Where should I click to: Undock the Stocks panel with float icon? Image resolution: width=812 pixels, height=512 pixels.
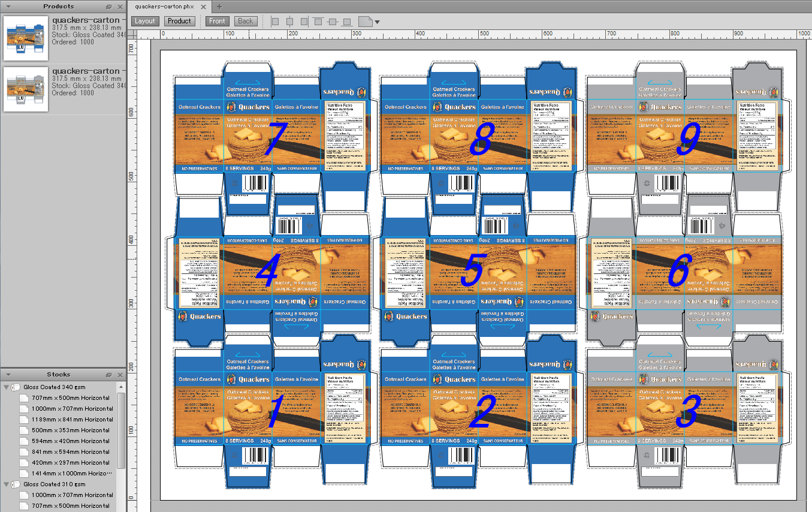(x=109, y=375)
